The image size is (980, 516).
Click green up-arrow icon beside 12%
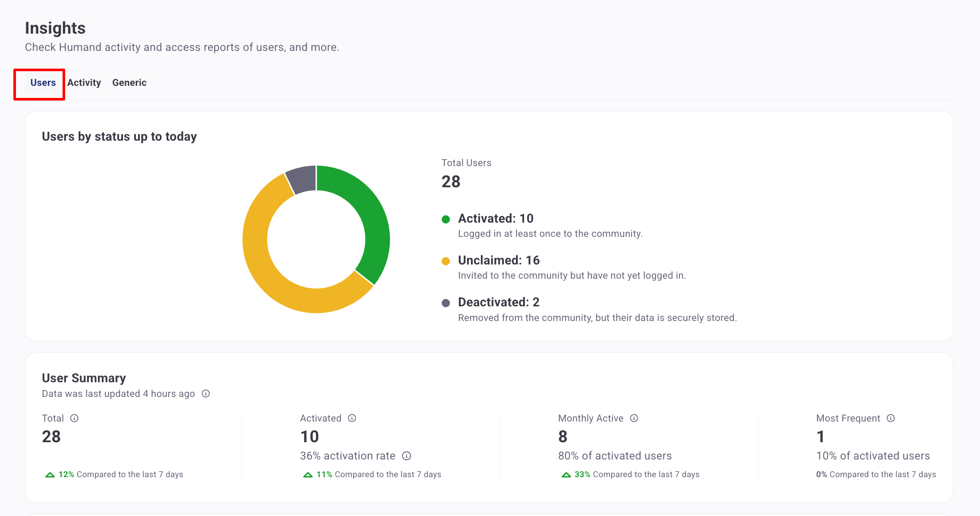(x=50, y=475)
